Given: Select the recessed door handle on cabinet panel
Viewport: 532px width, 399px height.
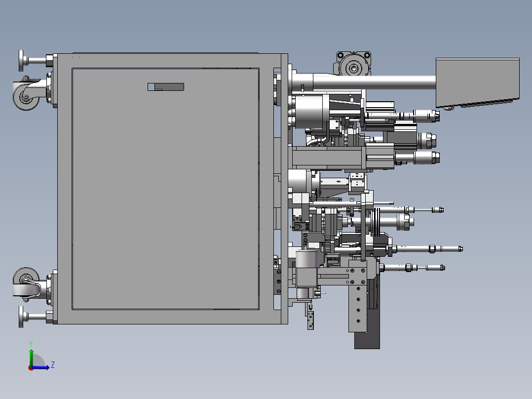Looking at the screenshot, I should point(166,87).
